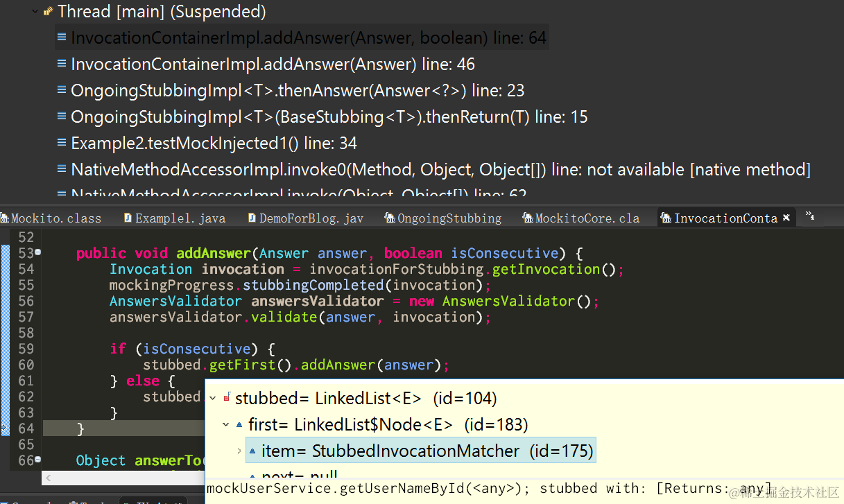
Task: Select frame OngoingStubbingImpl thenAnswer line: 23
Action: point(298,91)
